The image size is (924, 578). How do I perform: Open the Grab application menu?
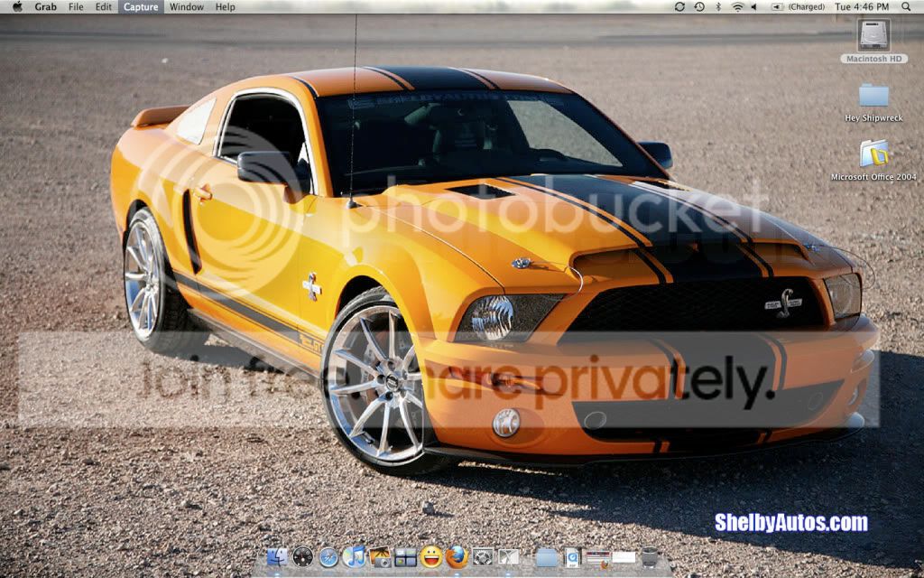(x=45, y=7)
